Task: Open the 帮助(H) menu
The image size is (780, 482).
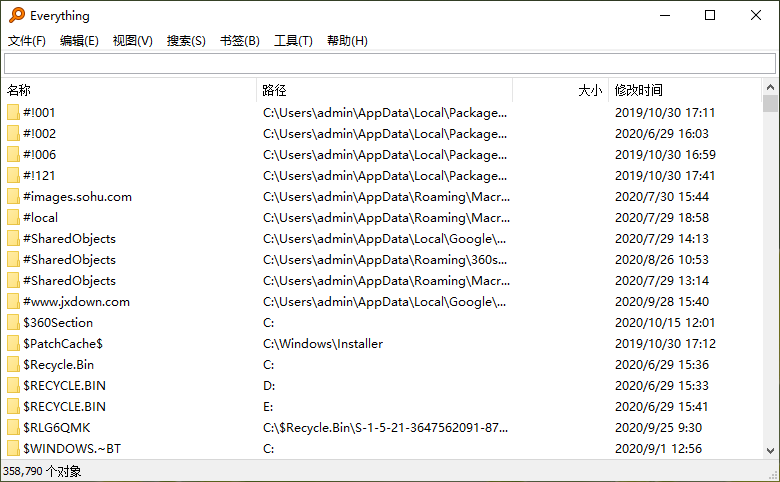Action: tap(347, 41)
